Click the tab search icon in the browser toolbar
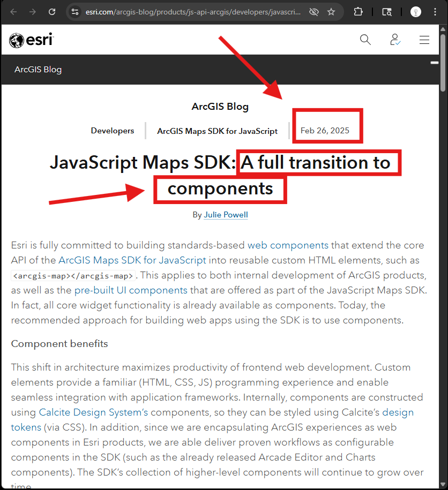This screenshot has width=448, height=490. click(387, 12)
